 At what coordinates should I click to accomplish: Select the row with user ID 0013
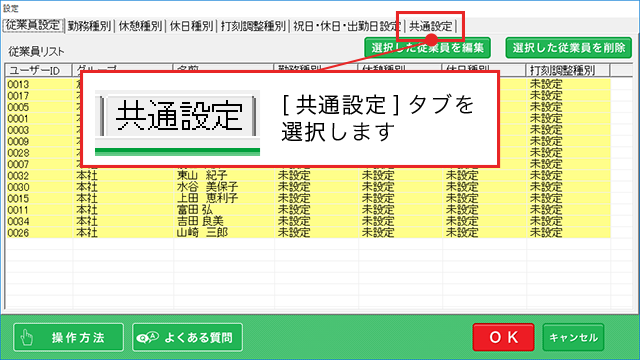tap(308, 84)
